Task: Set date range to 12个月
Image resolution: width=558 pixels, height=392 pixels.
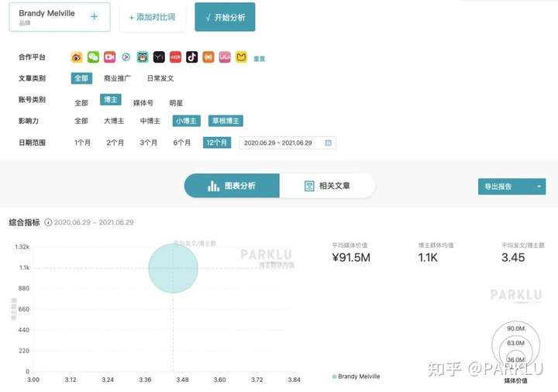Action: pos(217,143)
